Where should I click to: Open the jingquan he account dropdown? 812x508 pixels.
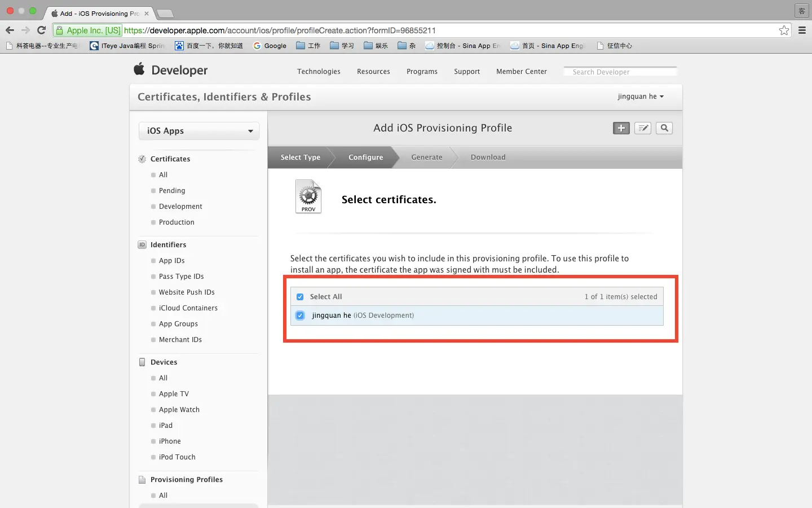(641, 97)
